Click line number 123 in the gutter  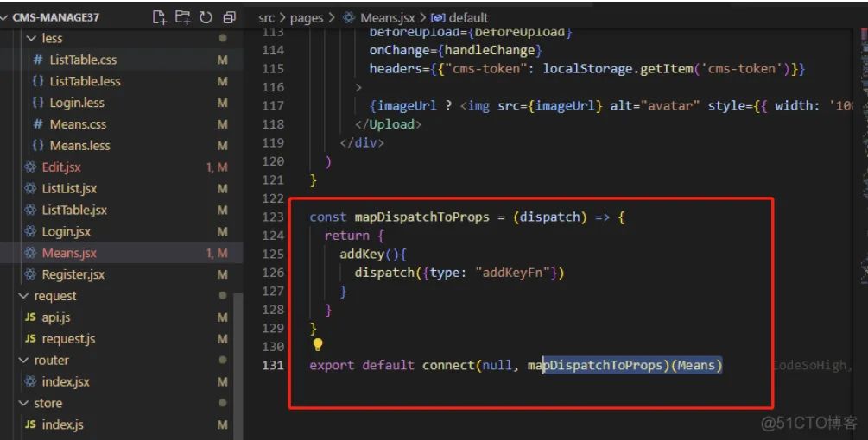(273, 217)
